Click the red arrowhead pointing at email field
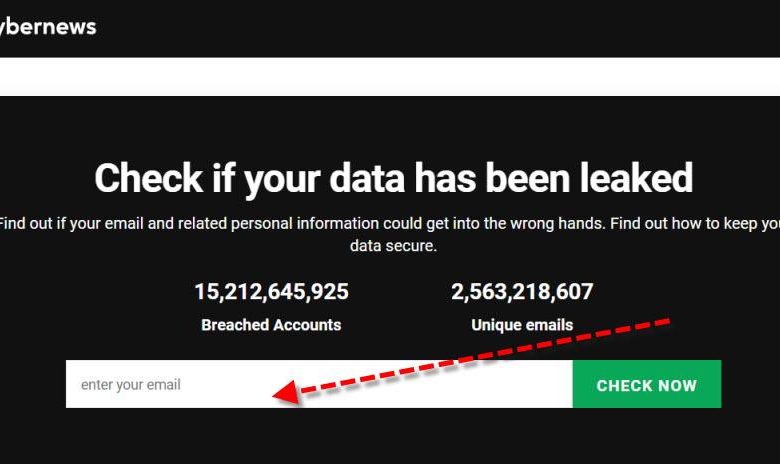Screen dimensions: 780x464 pos(286,394)
